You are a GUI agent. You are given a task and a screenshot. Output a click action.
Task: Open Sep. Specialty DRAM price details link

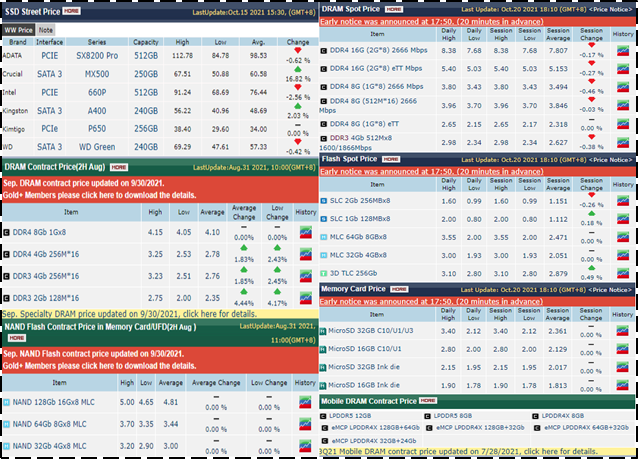point(129,314)
